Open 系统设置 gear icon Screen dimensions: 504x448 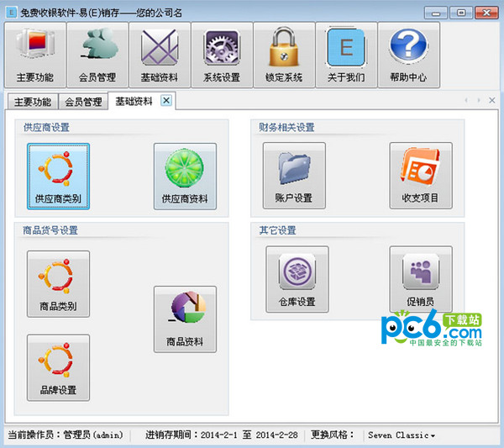click(x=222, y=55)
